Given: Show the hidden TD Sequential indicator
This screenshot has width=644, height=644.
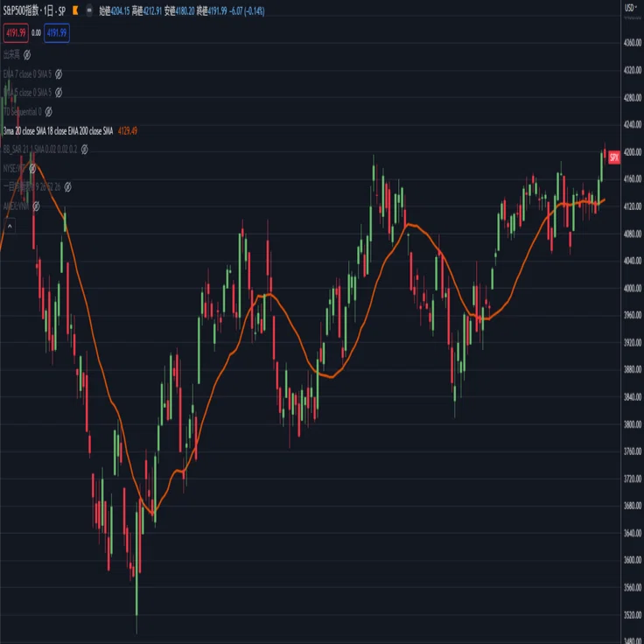Looking at the screenshot, I should tap(48, 111).
